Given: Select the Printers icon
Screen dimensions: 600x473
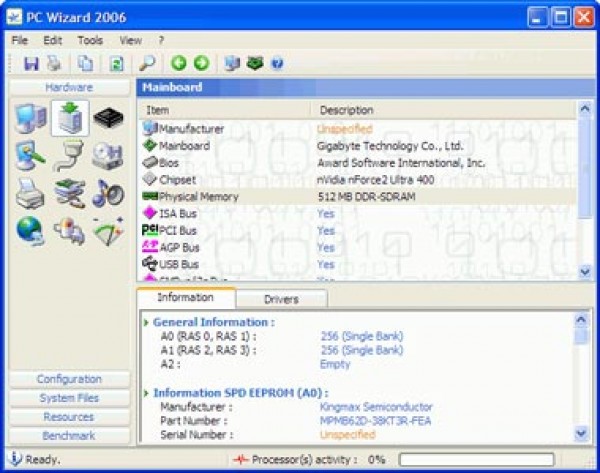Looking at the screenshot, I should coord(30,193).
